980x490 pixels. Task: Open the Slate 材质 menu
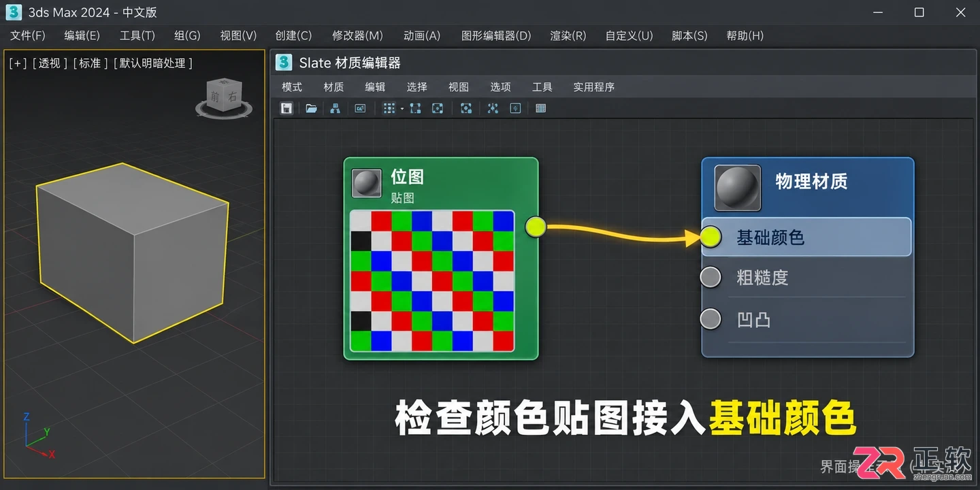coord(333,87)
